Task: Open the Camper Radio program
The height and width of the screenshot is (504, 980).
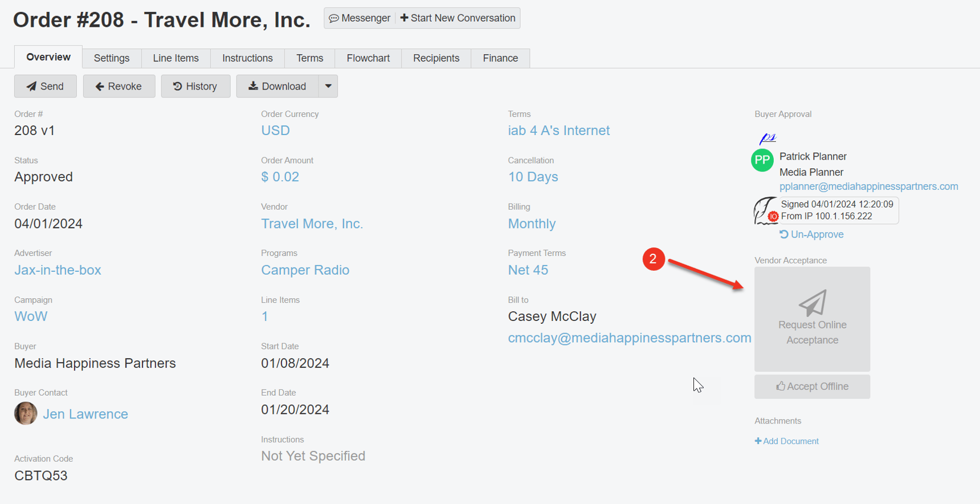Action: pyautogui.click(x=305, y=270)
